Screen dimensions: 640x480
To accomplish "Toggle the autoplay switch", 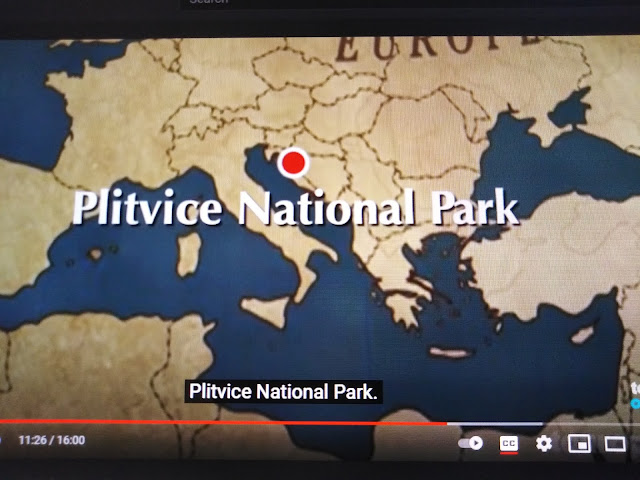I will point(471,443).
